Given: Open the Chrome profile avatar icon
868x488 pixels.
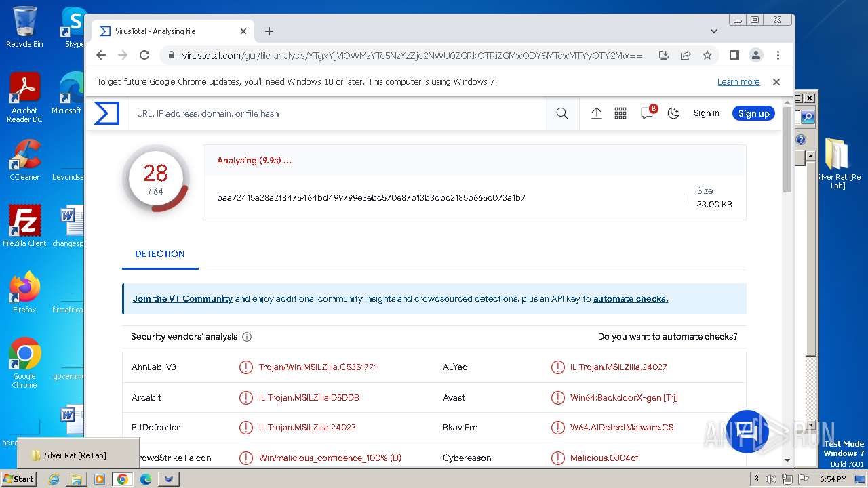Looking at the screenshot, I should tap(756, 55).
